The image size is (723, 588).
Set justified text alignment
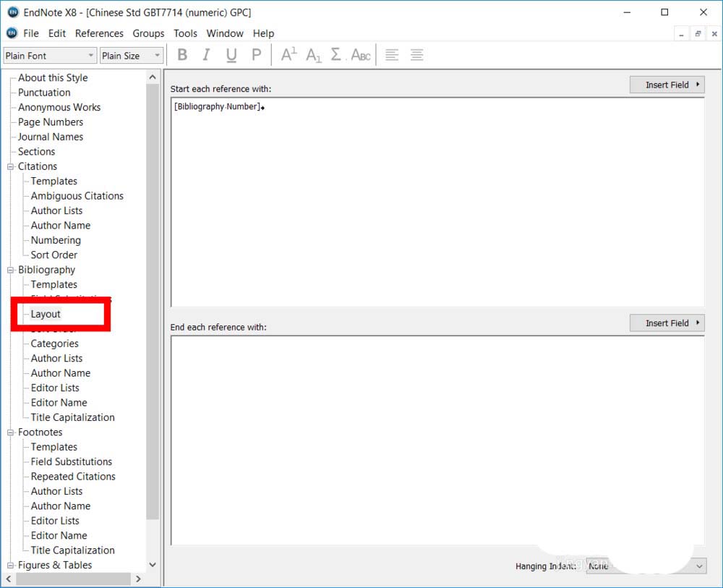[417, 55]
